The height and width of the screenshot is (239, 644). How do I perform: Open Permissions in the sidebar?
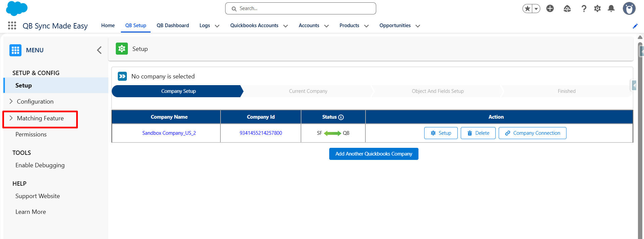point(31,134)
